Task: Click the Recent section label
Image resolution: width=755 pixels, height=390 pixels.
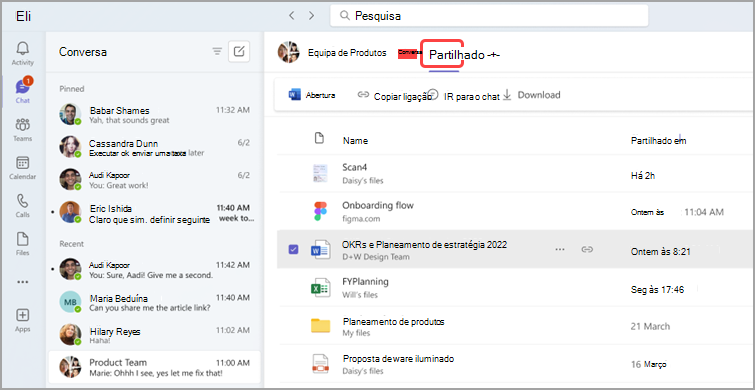Action: click(x=71, y=244)
